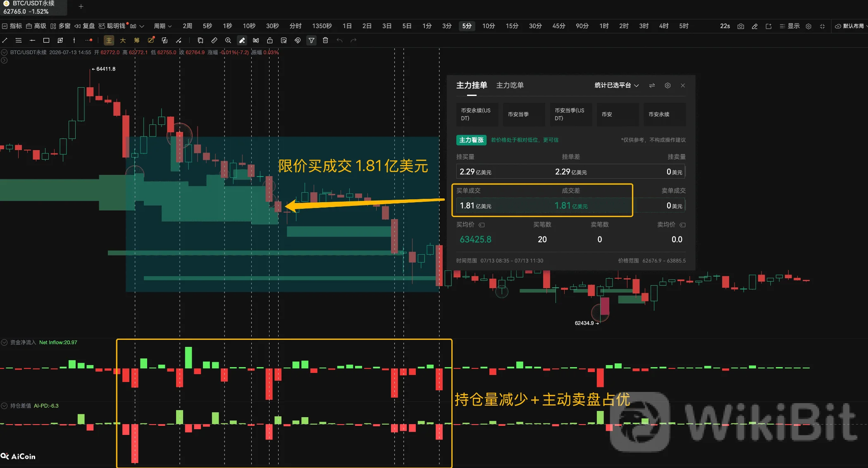Select the 分时 timeframe
This screenshot has width=868, height=468.
point(296,26)
